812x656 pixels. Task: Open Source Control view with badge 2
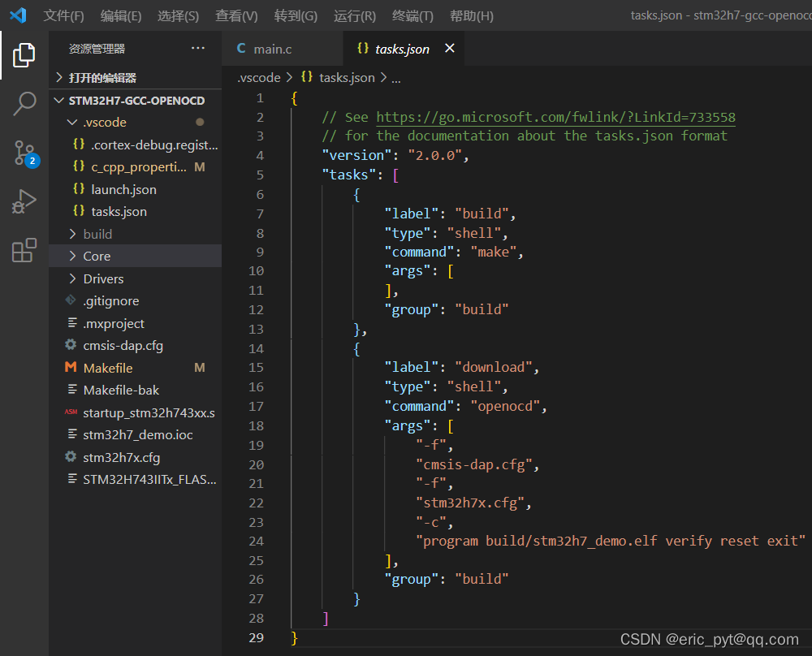24,153
